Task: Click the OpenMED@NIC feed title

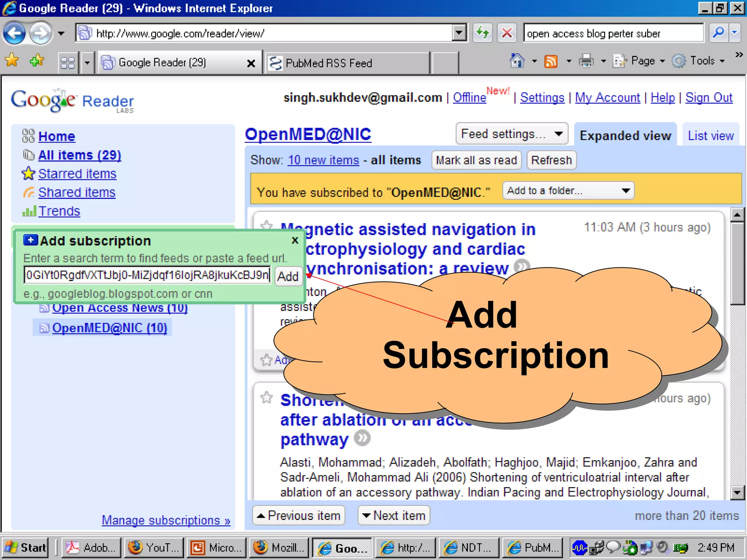Action: click(x=308, y=135)
